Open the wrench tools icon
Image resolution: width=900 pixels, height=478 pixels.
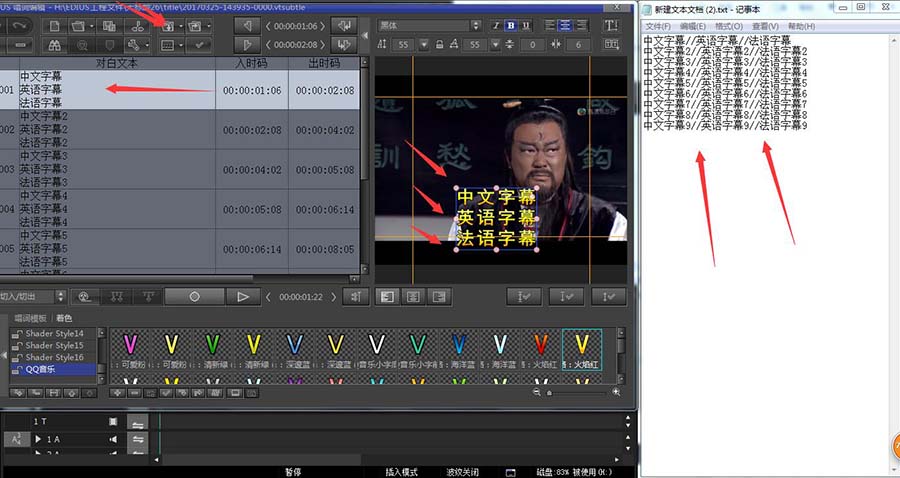[134, 45]
